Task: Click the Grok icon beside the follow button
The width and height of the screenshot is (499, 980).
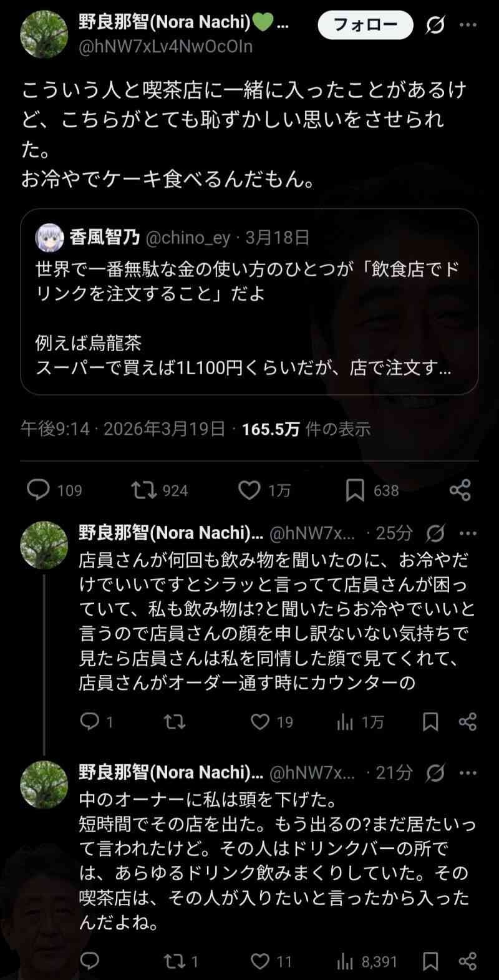Action: click(435, 26)
